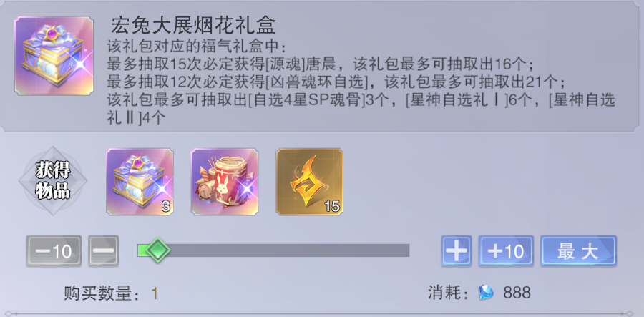The height and width of the screenshot is (317, 644).
Task: Select the gift box reward with quantity 3
Action: click(140, 182)
